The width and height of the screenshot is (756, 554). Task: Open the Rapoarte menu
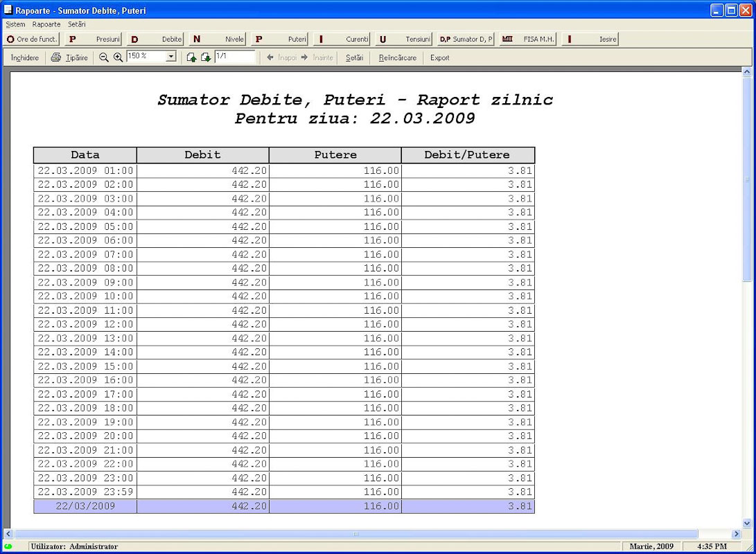click(x=46, y=24)
